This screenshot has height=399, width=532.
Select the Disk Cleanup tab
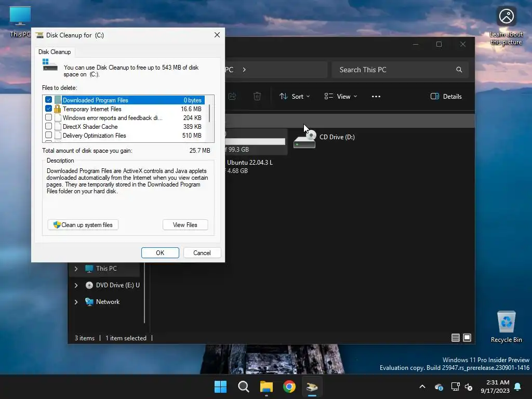tap(55, 52)
